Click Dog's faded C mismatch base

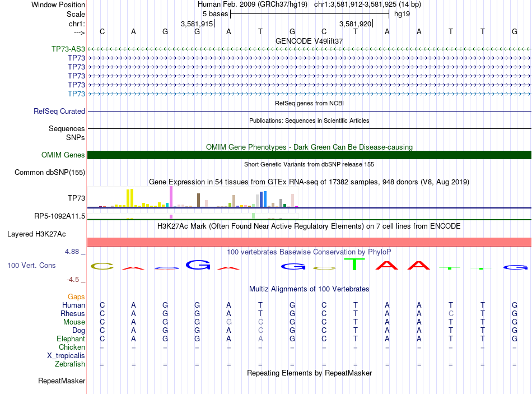pos(260,330)
